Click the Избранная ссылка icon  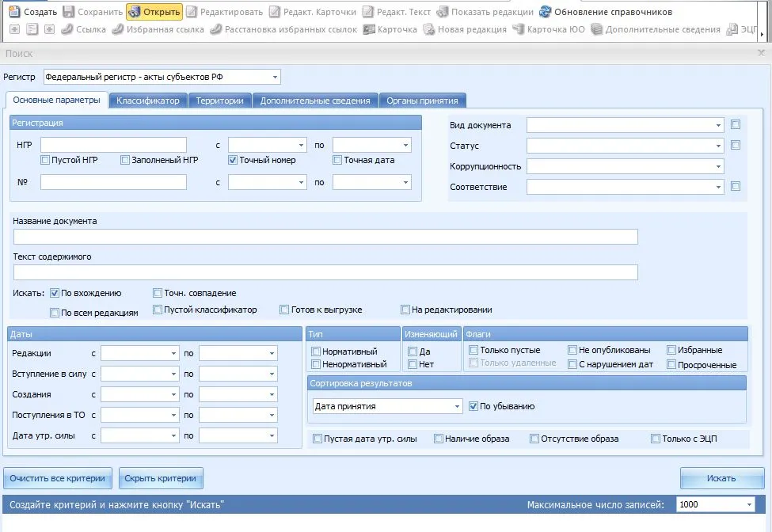tap(118, 29)
